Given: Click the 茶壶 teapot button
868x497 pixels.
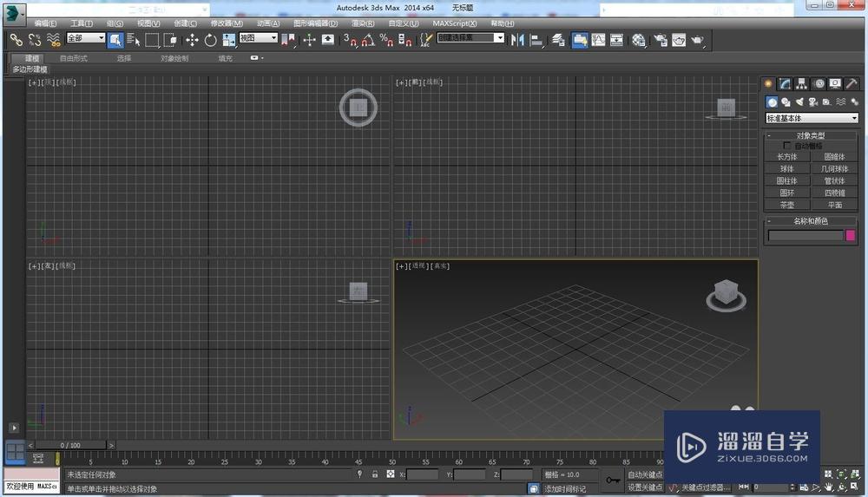Looking at the screenshot, I should [x=786, y=206].
